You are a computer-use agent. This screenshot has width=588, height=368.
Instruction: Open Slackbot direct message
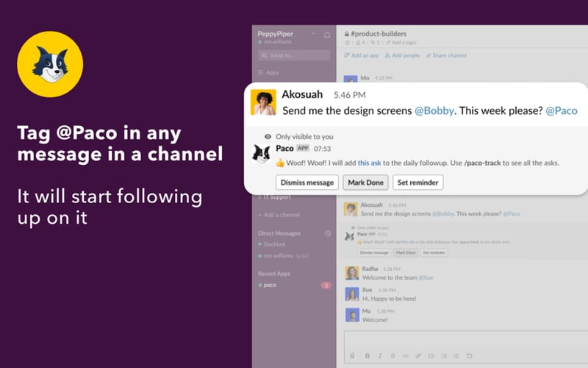point(272,244)
